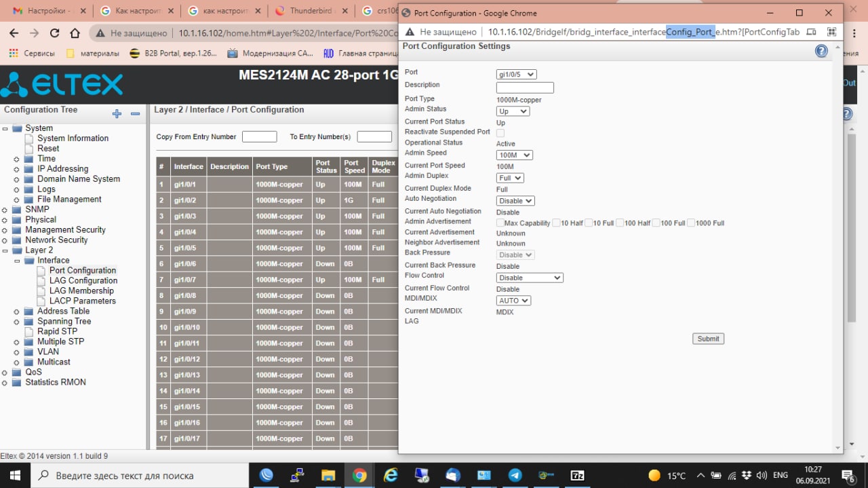Open System Information tree item
This screenshot has width=868, height=488.
click(73, 138)
